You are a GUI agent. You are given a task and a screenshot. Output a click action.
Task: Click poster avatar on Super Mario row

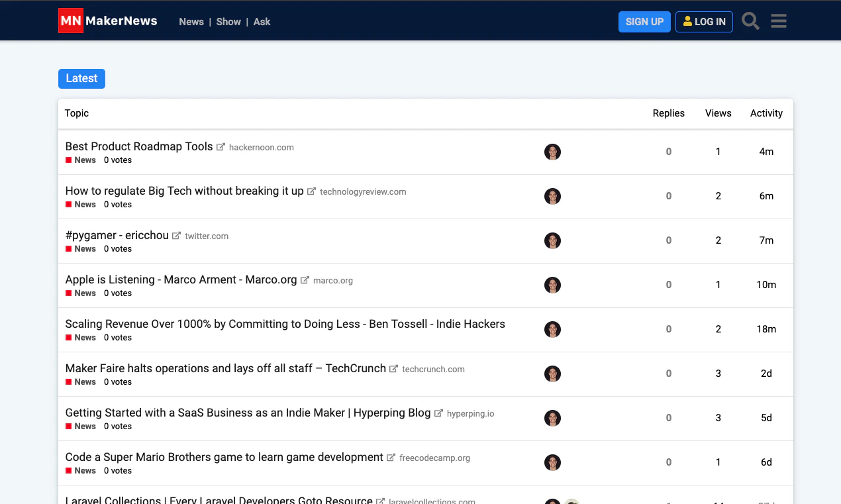click(x=552, y=462)
